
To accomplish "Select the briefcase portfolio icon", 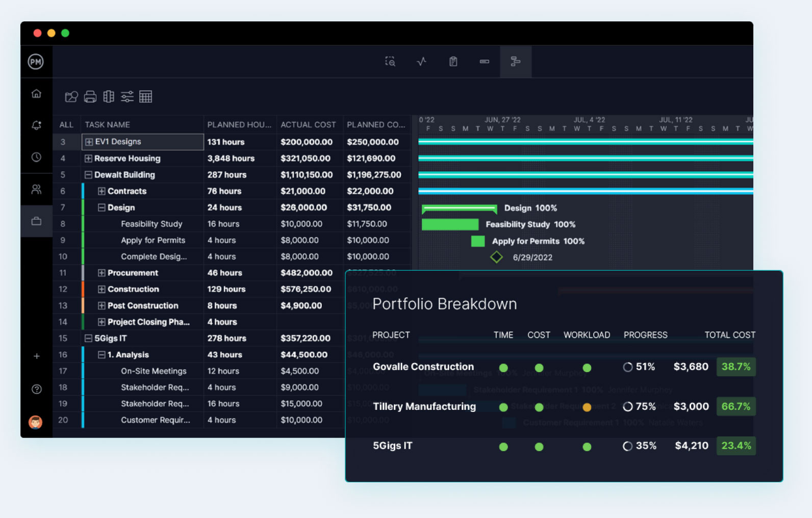I will [x=36, y=221].
